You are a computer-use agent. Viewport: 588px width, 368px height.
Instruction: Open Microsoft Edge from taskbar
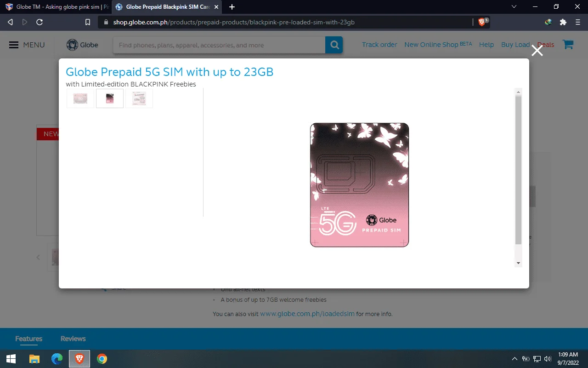(57, 359)
